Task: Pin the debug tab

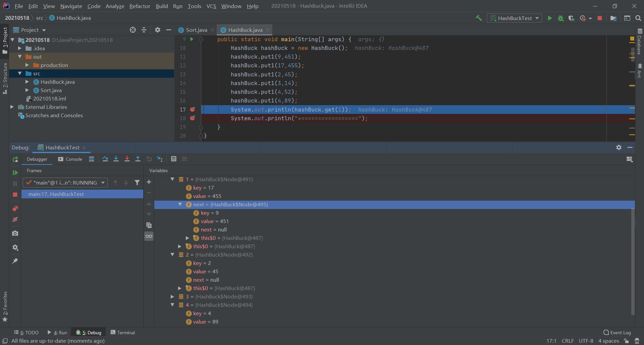Action: point(15,261)
